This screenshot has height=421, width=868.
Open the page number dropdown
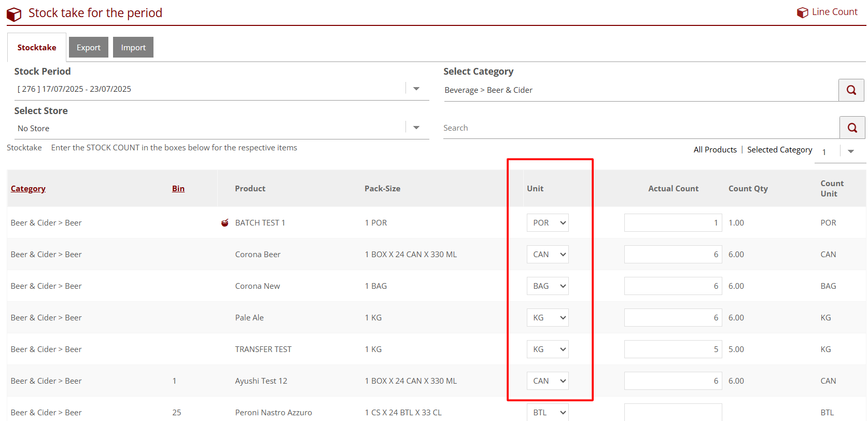point(850,151)
